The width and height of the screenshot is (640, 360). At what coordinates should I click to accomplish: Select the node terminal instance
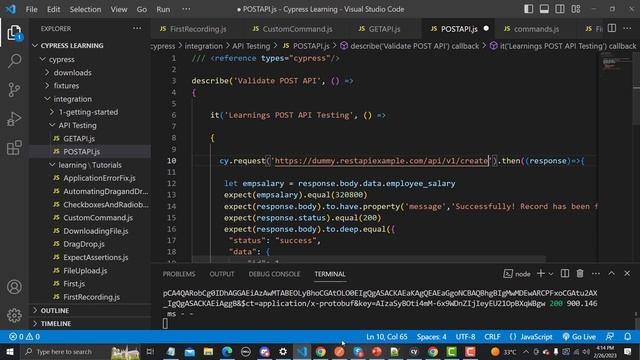point(517,274)
